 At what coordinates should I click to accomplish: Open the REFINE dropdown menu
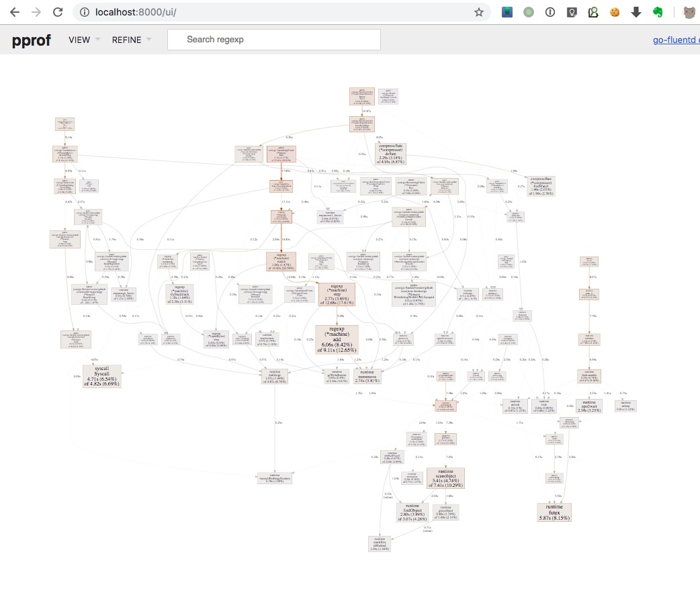coord(131,40)
